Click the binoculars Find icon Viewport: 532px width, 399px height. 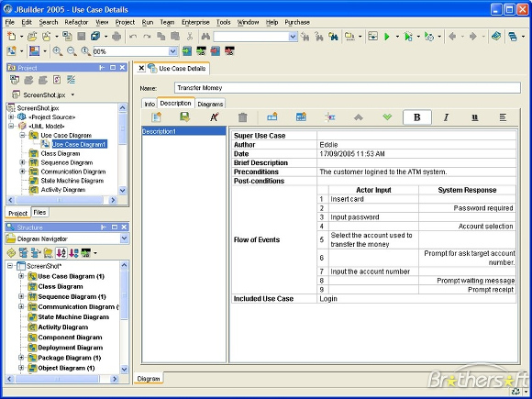click(x=205, y=37)
